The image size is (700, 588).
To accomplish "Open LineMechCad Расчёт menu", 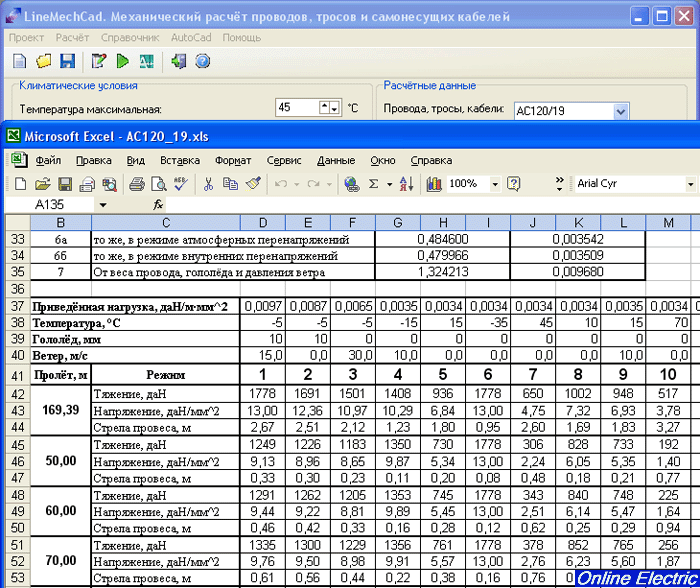I will (72, 38).
